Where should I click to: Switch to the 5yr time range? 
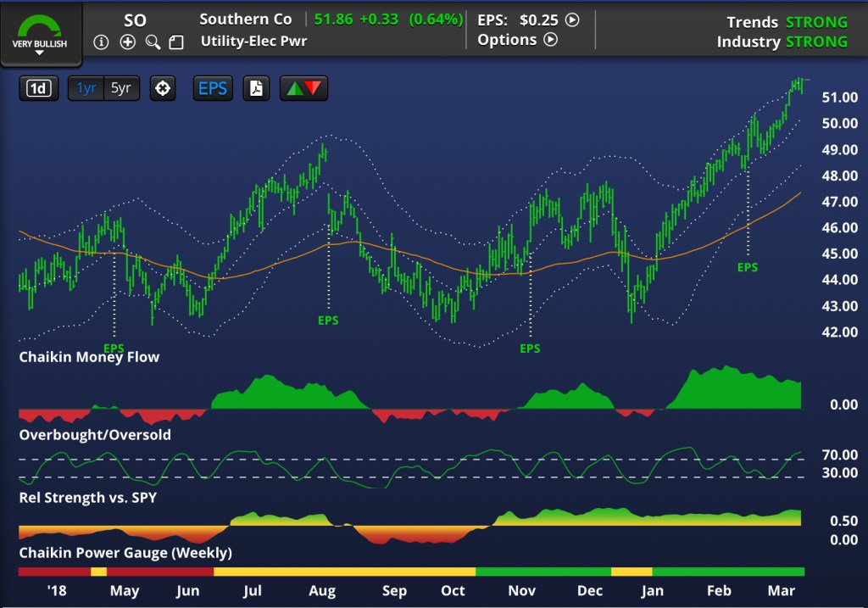pos(121,88)
